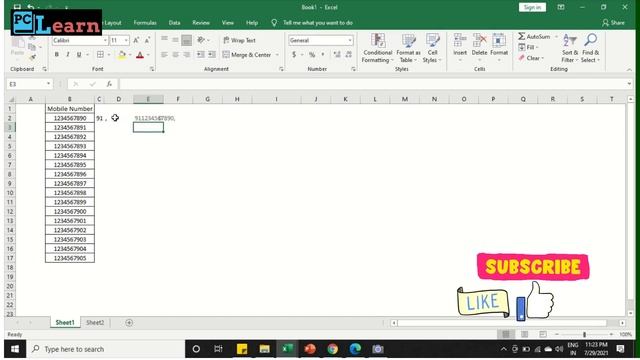
Task: Toggle Underline formatting
Action: pyautogui.click(x=79, y=54)
